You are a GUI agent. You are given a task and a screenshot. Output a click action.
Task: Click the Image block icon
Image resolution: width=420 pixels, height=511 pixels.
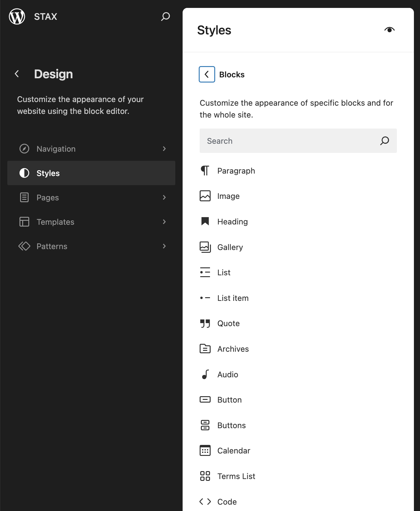(205, 196)
